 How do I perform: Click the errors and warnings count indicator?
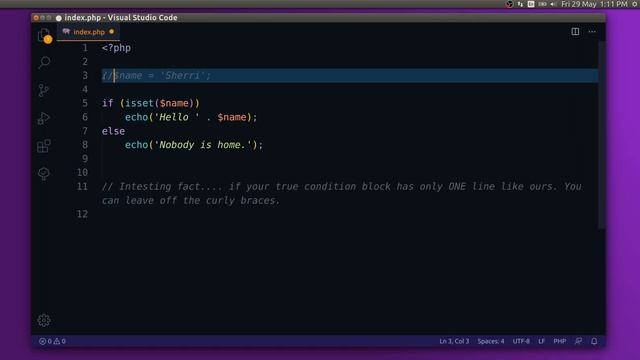(x=52, y=341)
